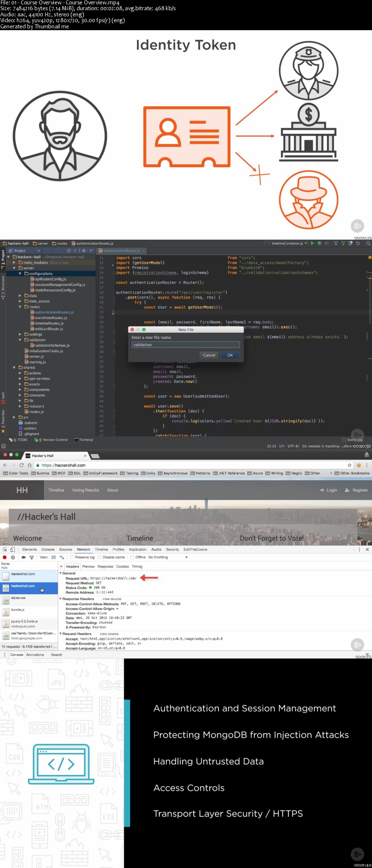Click the DevTools filter funnel icon
372x868 pixels.
coord(32,557)
